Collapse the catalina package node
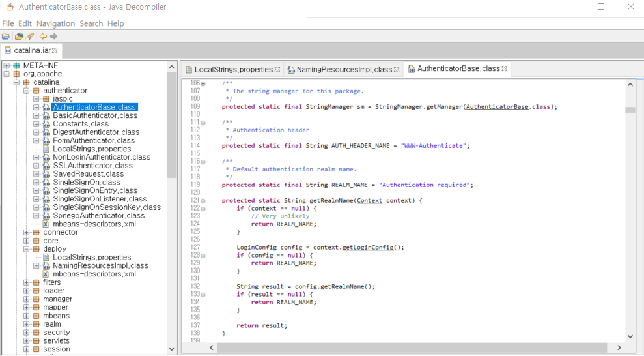The height and width of the screenshot is (356, 644). click(x=16, y=82)
